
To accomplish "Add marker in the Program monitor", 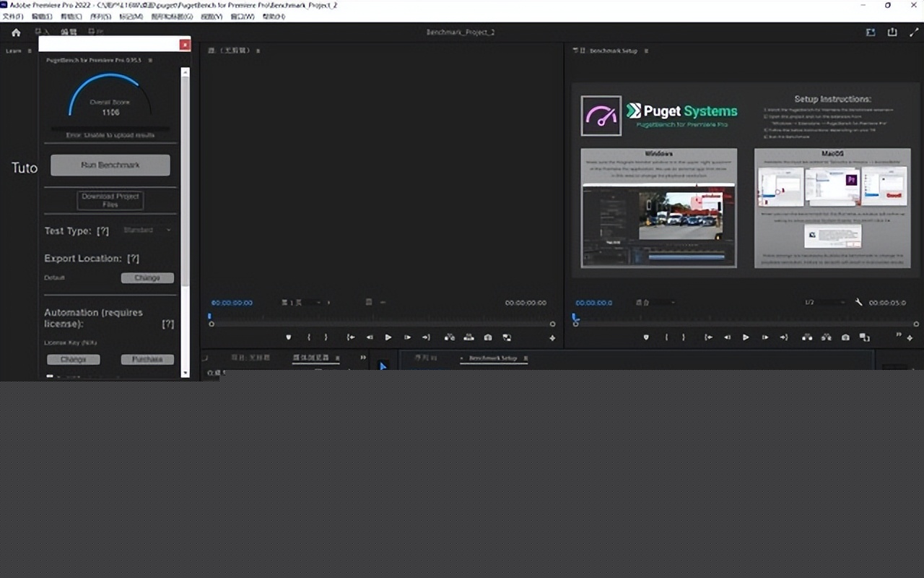I will pos(646,337).
